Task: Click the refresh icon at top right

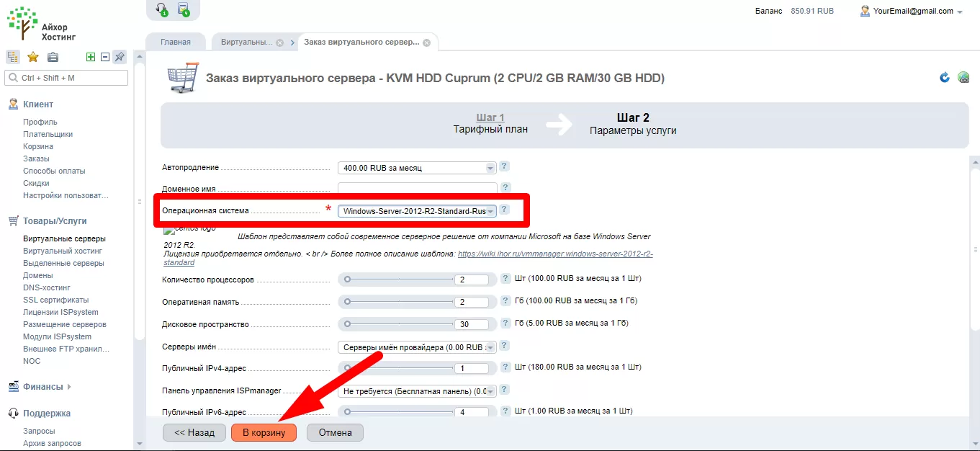Action: point(945,77)
